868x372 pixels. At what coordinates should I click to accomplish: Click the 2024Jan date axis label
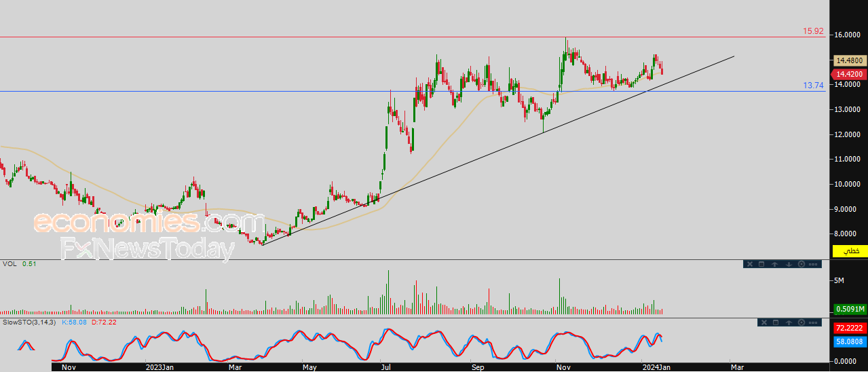656,367
